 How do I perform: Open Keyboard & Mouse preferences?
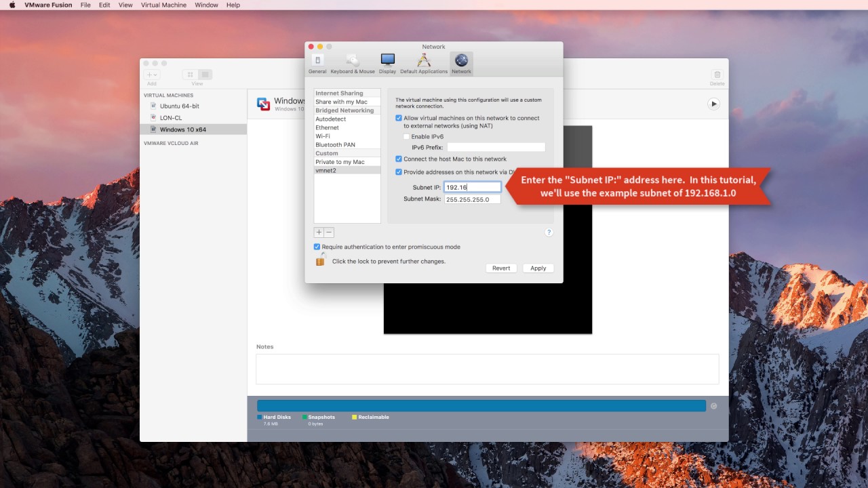pyautogui.click(x=353, y=64)
